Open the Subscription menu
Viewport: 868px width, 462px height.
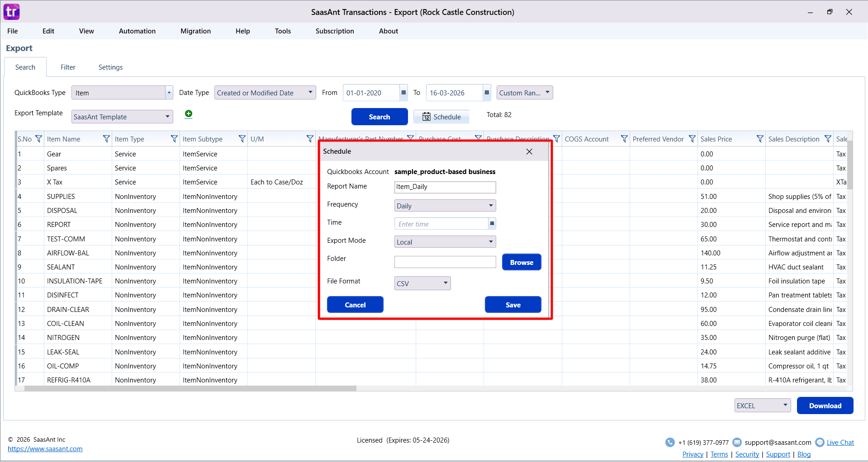(x=335, y=31)
